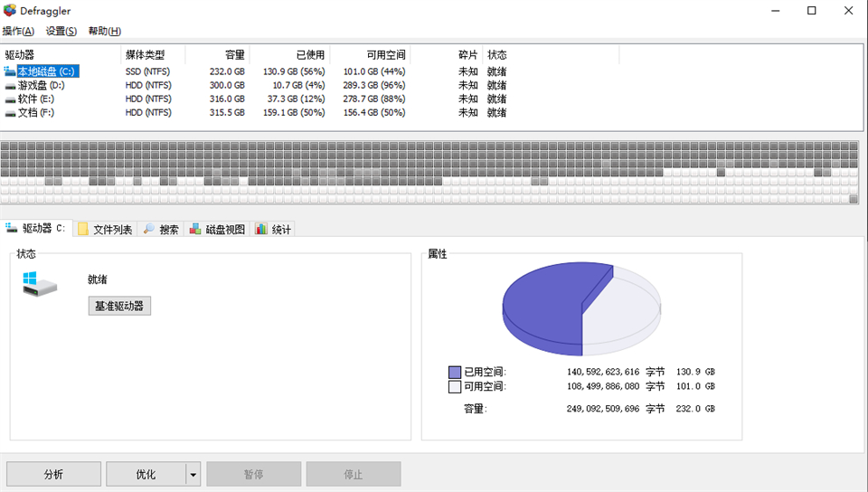Click the Defraggler app icon in title bar
This screenshot has width=868, height=492.
point(11,11)
